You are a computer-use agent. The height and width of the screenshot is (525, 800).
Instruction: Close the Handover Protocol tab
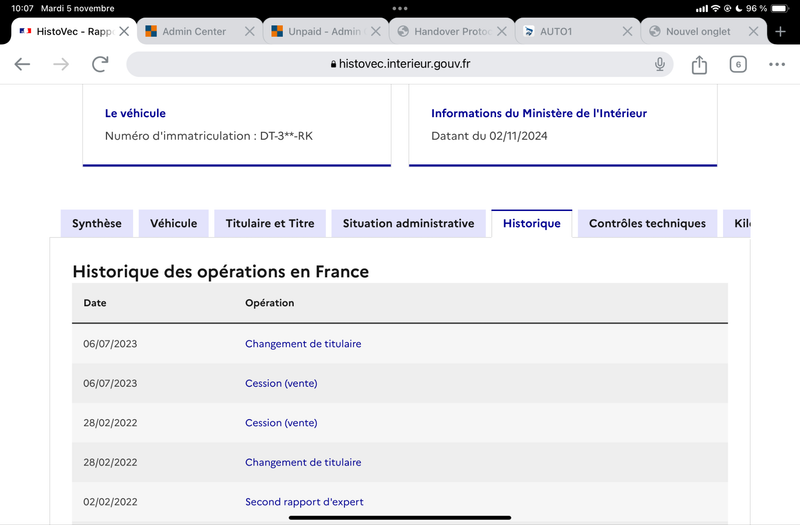(x=502, y=32)
